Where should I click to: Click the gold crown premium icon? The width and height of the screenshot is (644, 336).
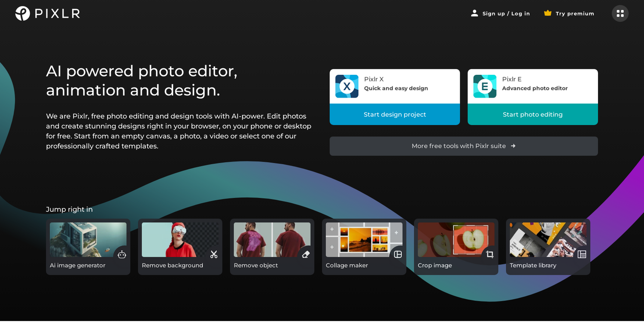click(x=547, y=13)
